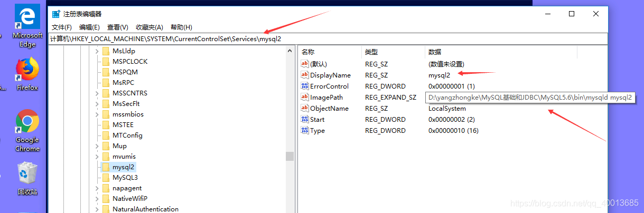
Task: Expand the MsLldp key
Action: coord(97,51)
